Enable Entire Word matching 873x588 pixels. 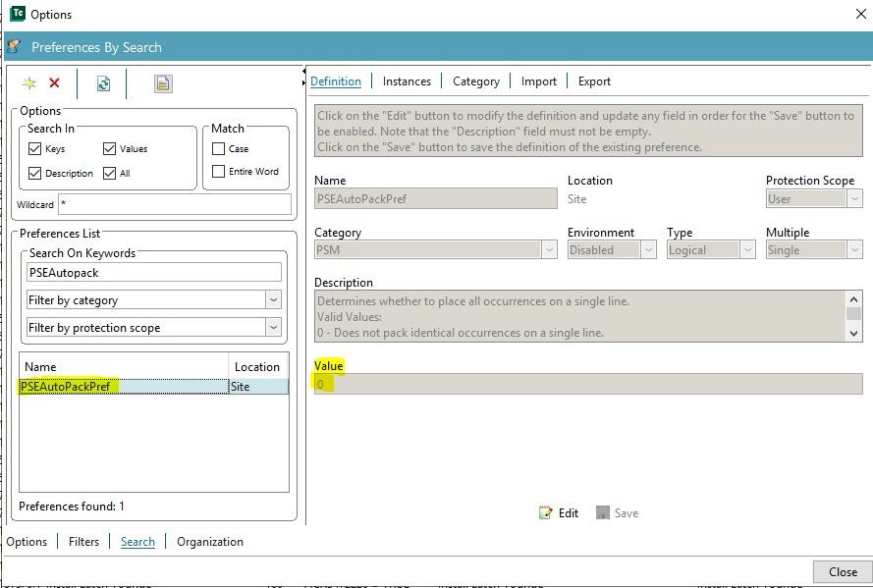218,172
